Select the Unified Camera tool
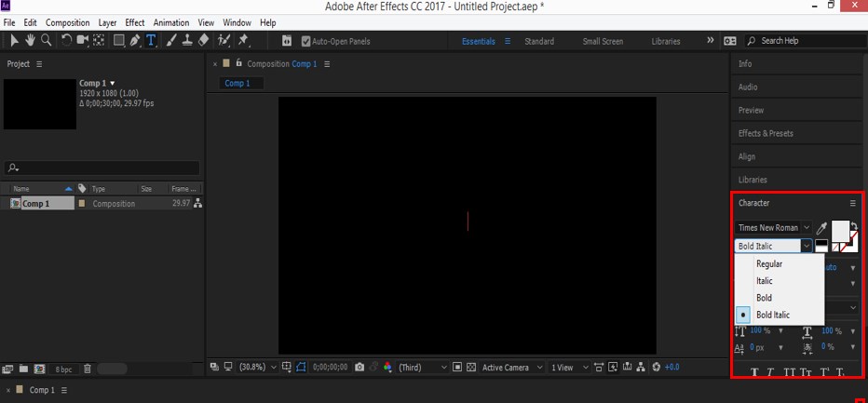Screen dimensions: 868x403 click(x=83, y=40)
